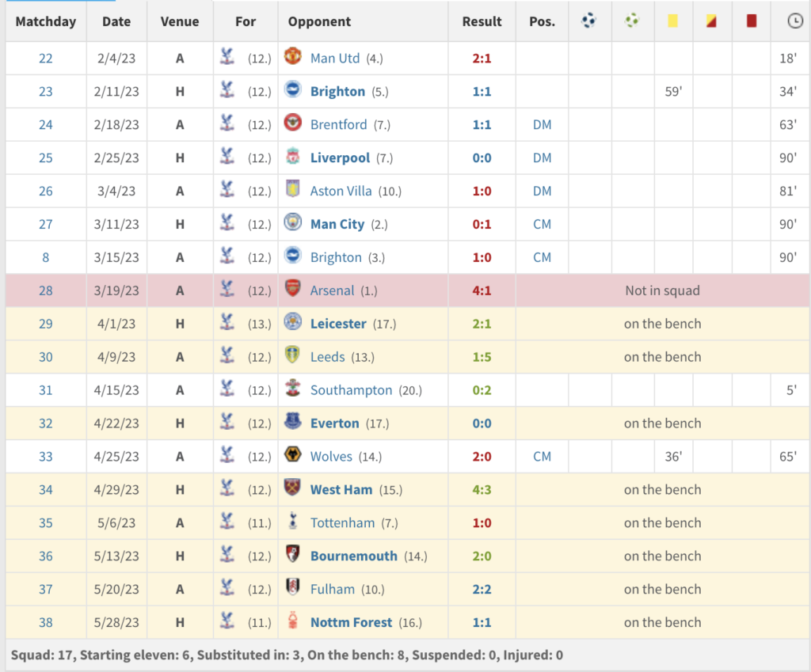Viewport: 811px width, 672px height.
Task: Open matchday 28 link
Action: [45, 290]
